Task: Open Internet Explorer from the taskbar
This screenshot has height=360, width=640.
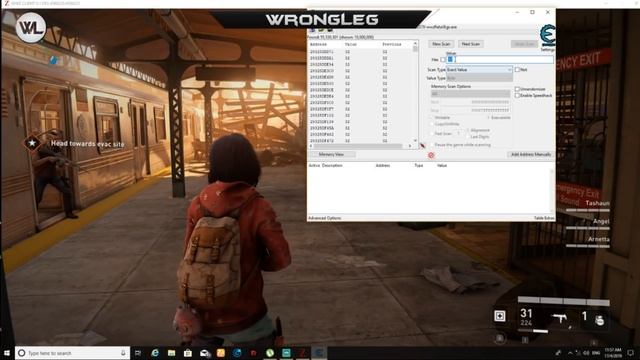Action: (155, 353)
